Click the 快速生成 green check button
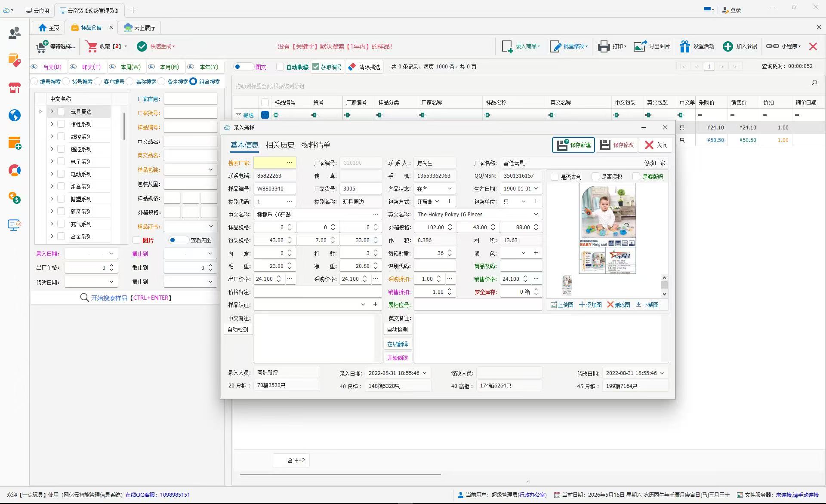 click(x=142, y=46)
